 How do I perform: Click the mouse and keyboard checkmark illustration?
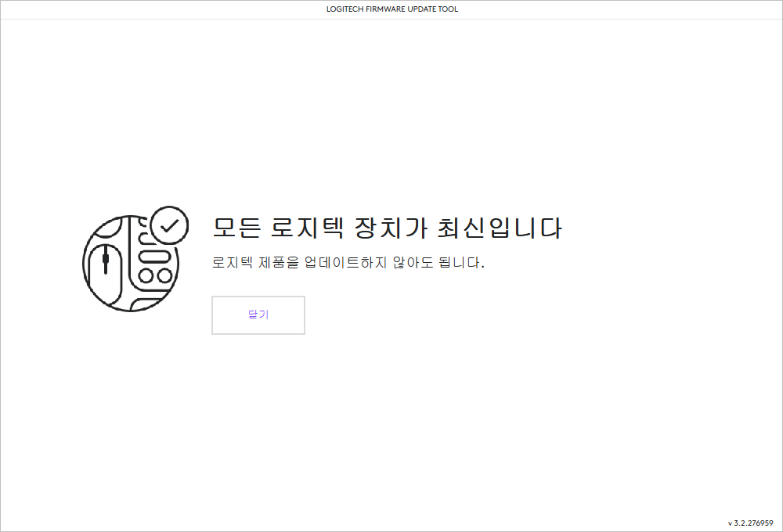[135, 259]
